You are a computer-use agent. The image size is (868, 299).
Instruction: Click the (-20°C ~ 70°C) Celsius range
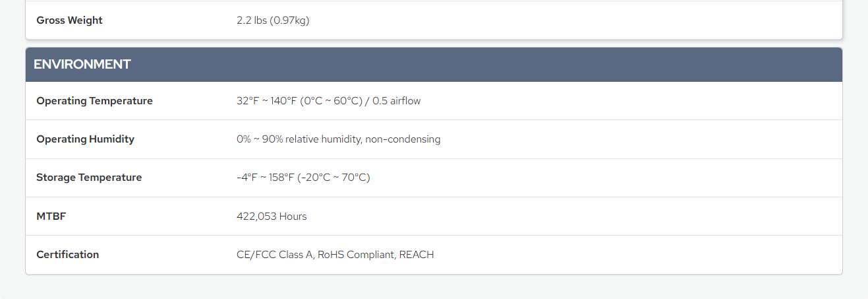tap(334, 178)
